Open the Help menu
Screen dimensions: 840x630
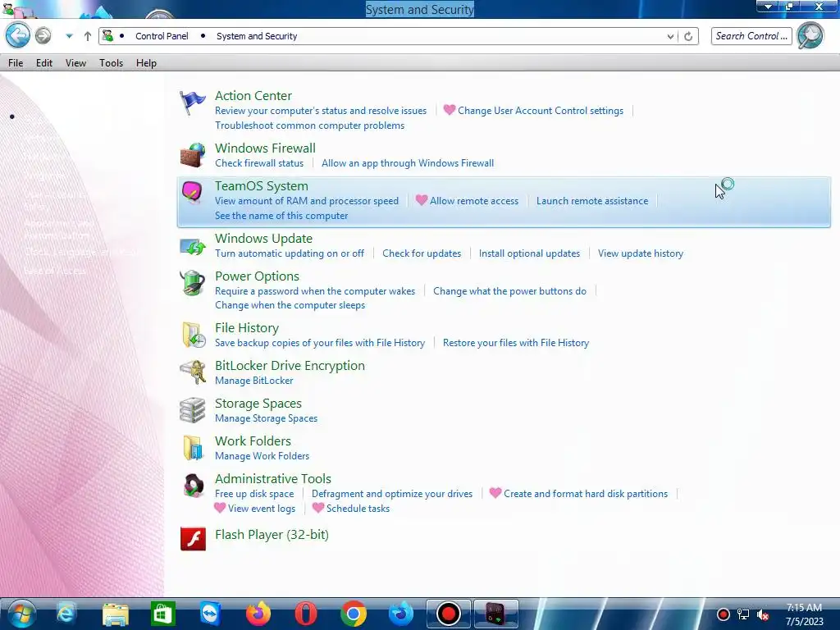[146, 62]
